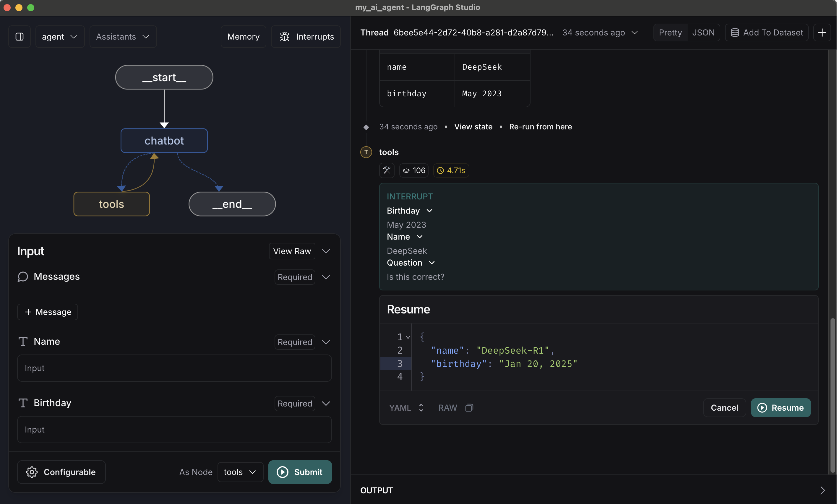The height and width of the screenshot is (504, 837).
Task: Open the Memory tab
Action: [243, 37]
